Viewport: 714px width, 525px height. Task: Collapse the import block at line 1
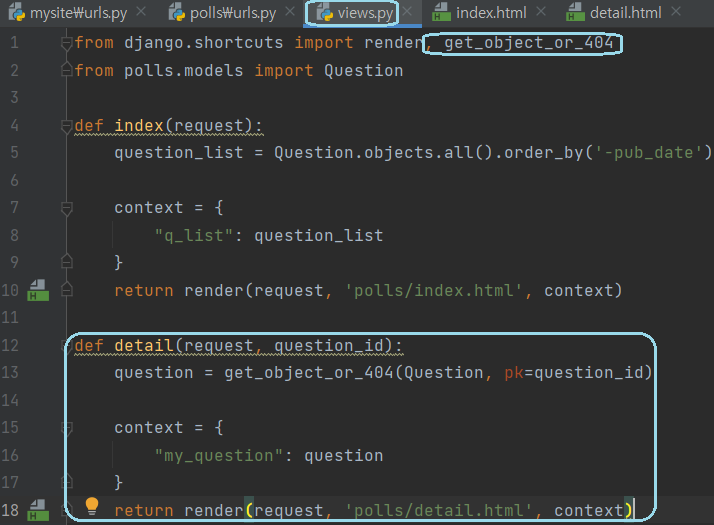click(66, 43)
